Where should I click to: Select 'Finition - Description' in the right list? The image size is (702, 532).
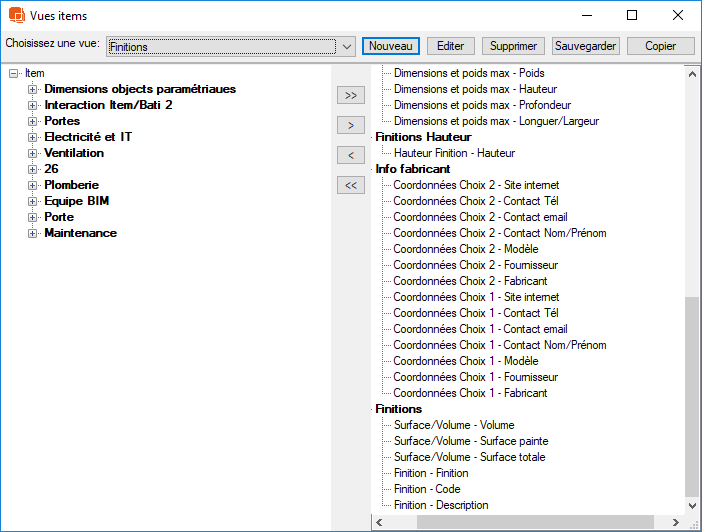click(x=441, y=505)
